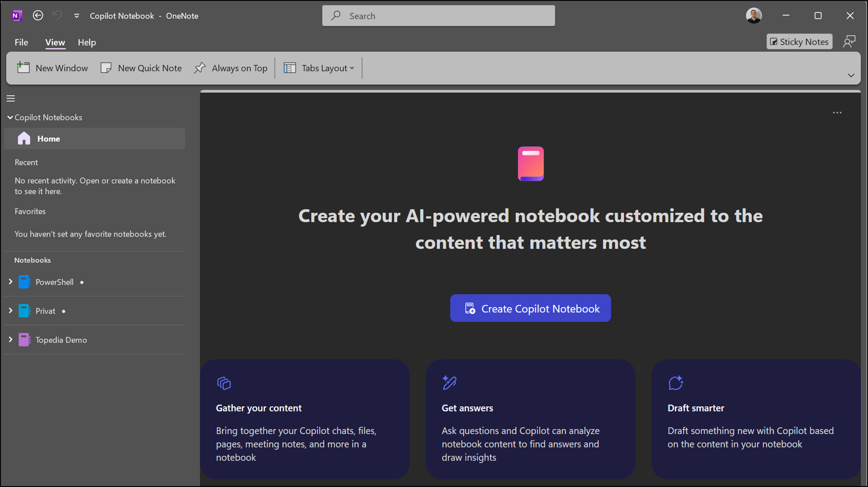The image size is (868, 487).
Task: Click the Undo arrow
Action: pos(57,15)
